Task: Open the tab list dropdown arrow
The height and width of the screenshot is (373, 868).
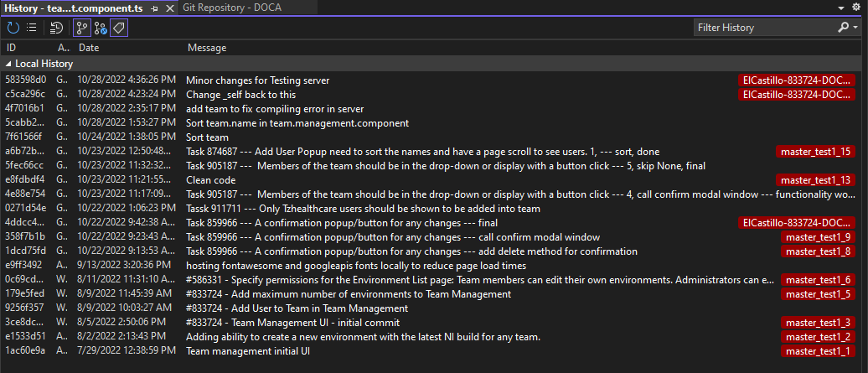Action: 843,8
